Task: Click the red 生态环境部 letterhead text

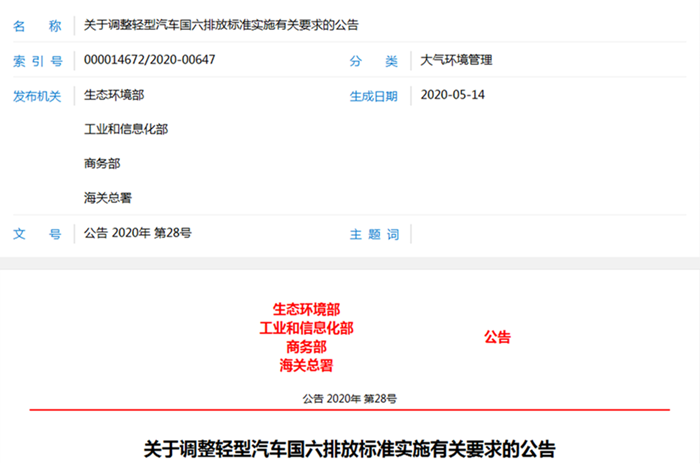Action: (x=306, y=310)
